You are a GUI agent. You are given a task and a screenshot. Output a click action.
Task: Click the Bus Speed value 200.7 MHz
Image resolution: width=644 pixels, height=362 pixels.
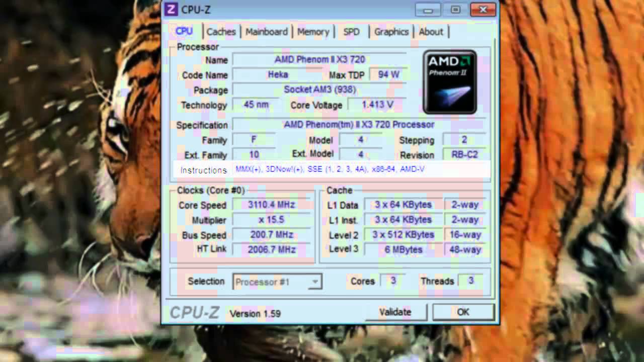[x=271, y=234]
